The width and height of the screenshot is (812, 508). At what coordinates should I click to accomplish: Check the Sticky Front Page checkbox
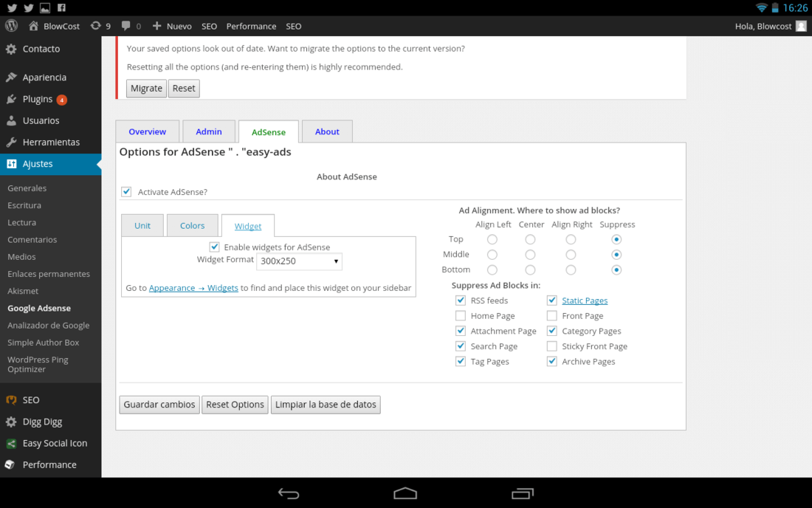click(552, 346)
